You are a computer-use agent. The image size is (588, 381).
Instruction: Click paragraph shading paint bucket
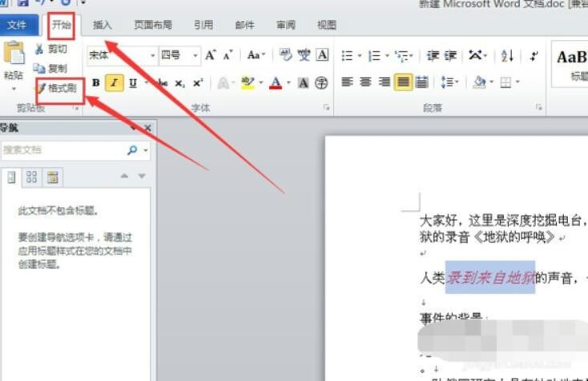[479, 82]
